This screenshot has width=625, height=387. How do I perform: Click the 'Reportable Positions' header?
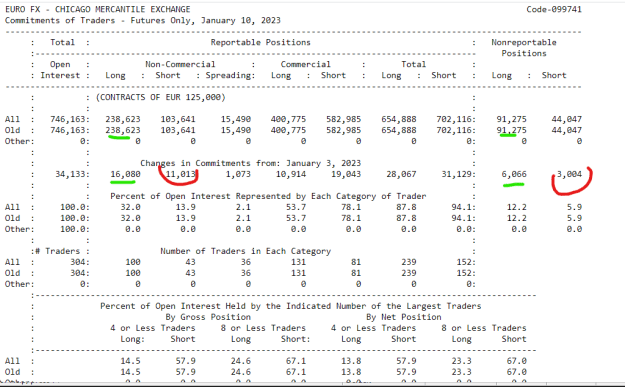click(x=260, y=42)
